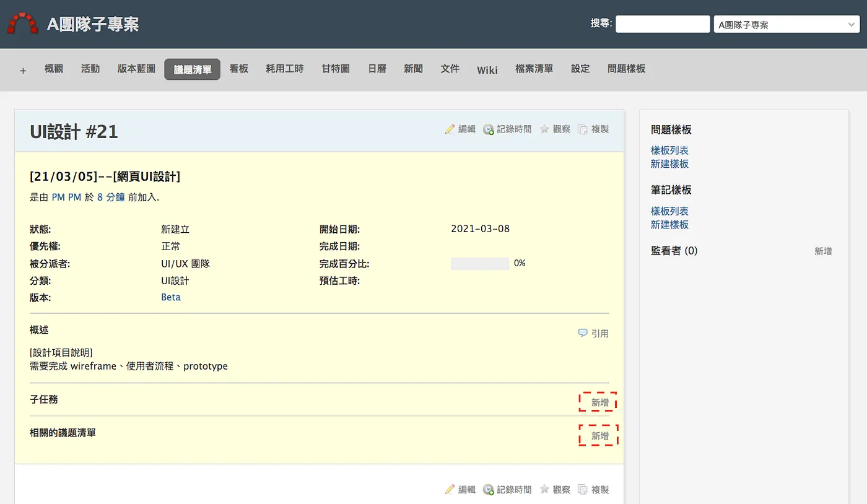
Task: Open the A團隊子專案 project selector dropdown
Action: [x=786, y=25]
